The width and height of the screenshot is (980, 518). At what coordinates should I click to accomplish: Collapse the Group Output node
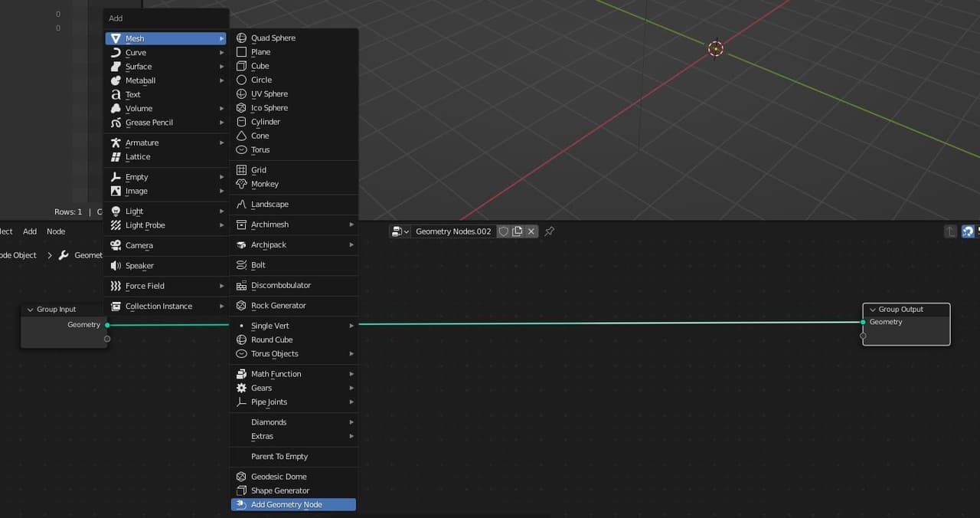872,310
